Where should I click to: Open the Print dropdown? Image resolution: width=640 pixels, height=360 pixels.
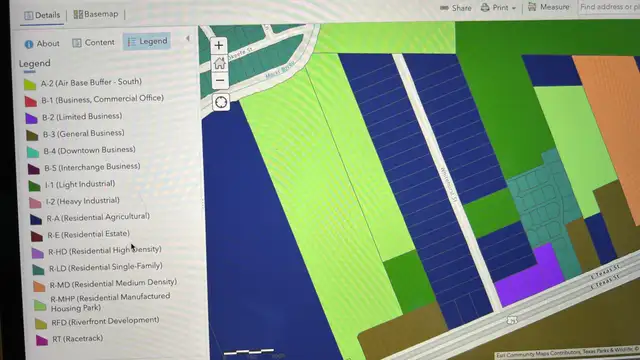pyautogui.click(x=499, y=7)
